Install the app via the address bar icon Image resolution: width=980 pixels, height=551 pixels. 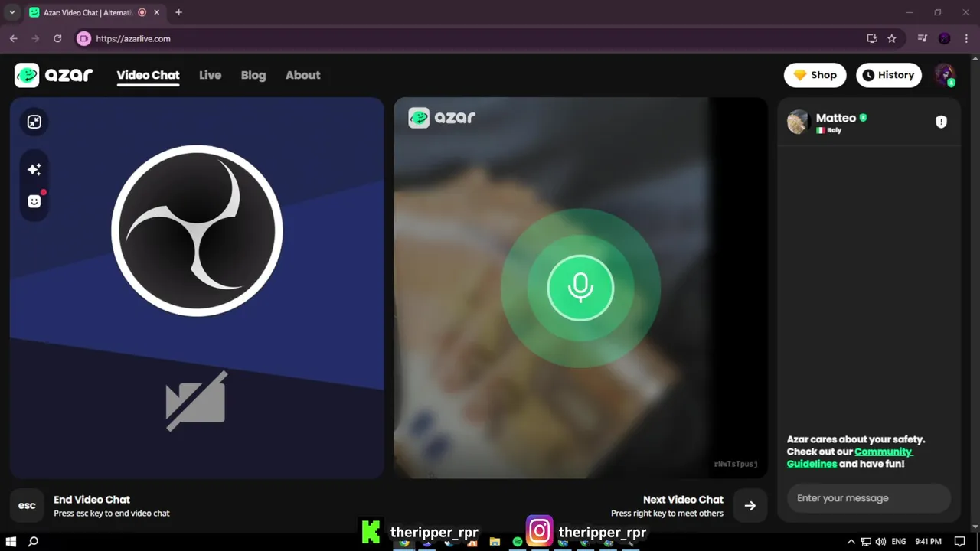[872, 38]
